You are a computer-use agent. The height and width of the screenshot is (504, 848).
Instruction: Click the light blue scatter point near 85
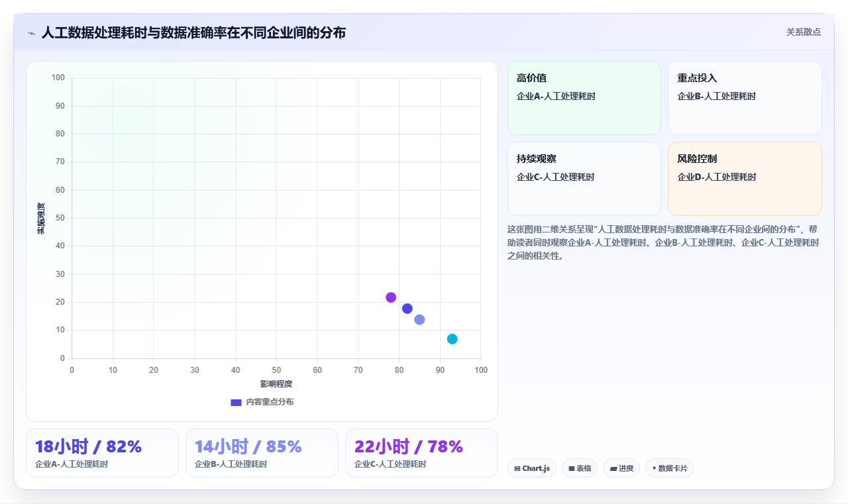pos(419,320)
